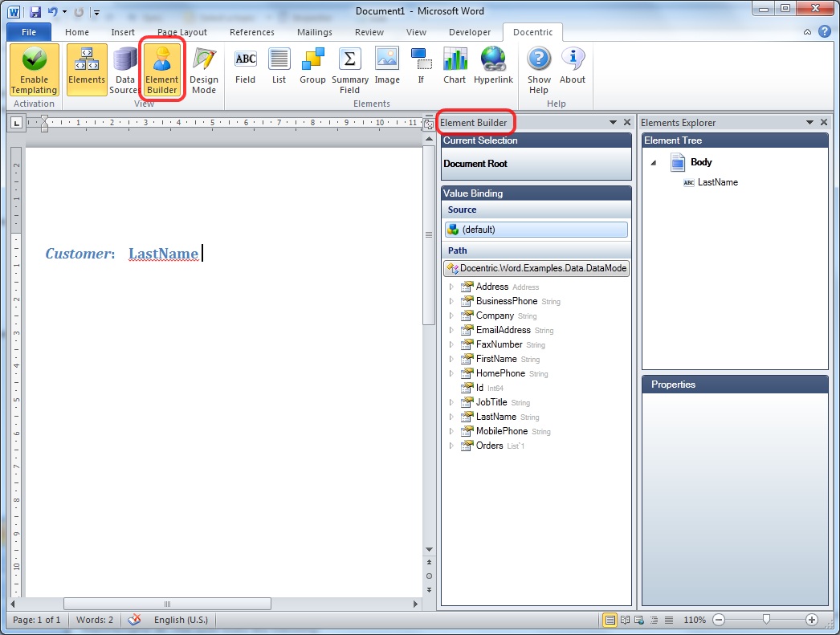This screenshot has height=635, width=840.
Task: Select FirstName in the path tree
Action: tap(496, 359)
